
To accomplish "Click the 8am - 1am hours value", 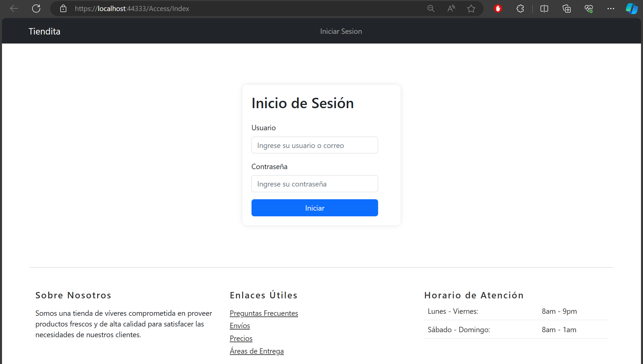I will tap(559, 330).
